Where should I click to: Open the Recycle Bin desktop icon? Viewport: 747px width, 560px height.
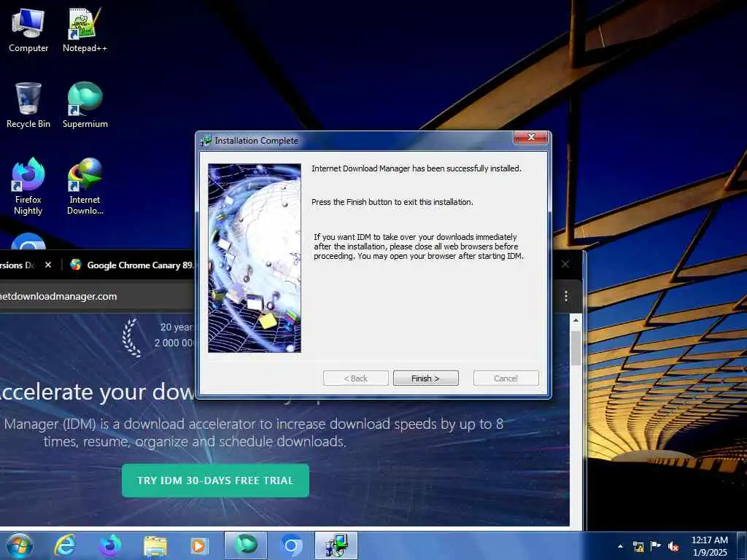click(28, 106)
